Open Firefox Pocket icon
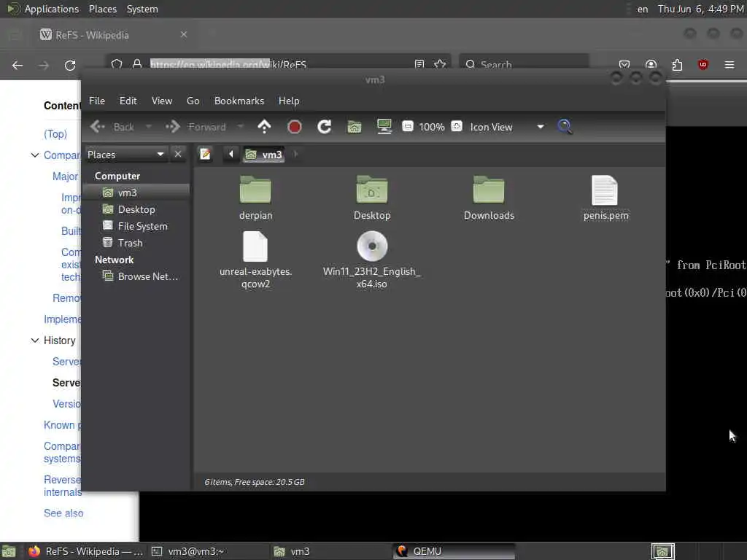Image resolution: width=747 pixels, height=560 pixels. (x=624, y=65)
